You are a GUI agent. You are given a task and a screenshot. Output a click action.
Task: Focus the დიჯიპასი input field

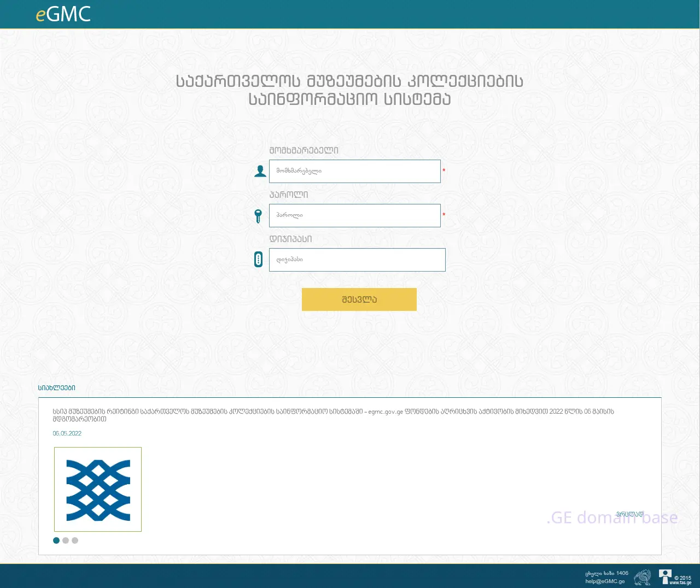357,260
